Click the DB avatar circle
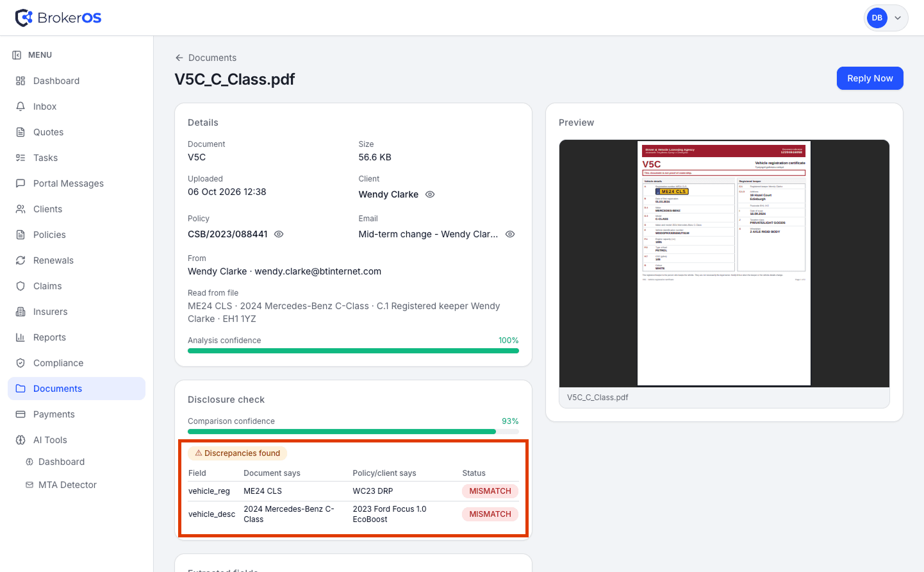The width and height of the screenshot is (924, 572). point(877,18)
